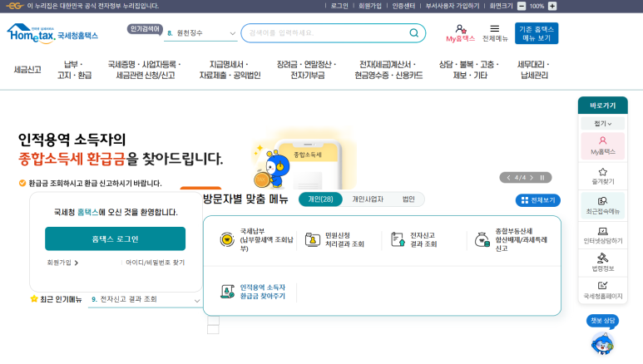This screenshot has height=364, width=643.
Task: Click the 인기검색어 badge
Action: point(145,29)
